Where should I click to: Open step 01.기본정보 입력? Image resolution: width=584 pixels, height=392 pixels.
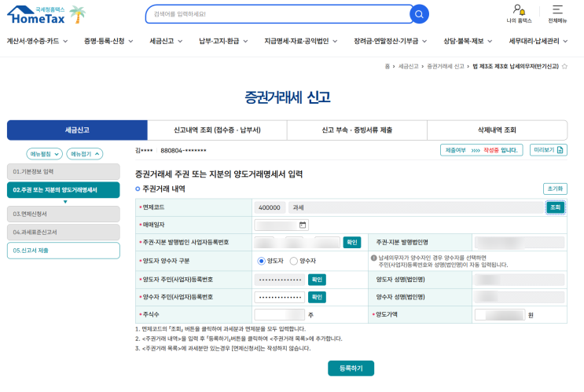click(64, 171)
